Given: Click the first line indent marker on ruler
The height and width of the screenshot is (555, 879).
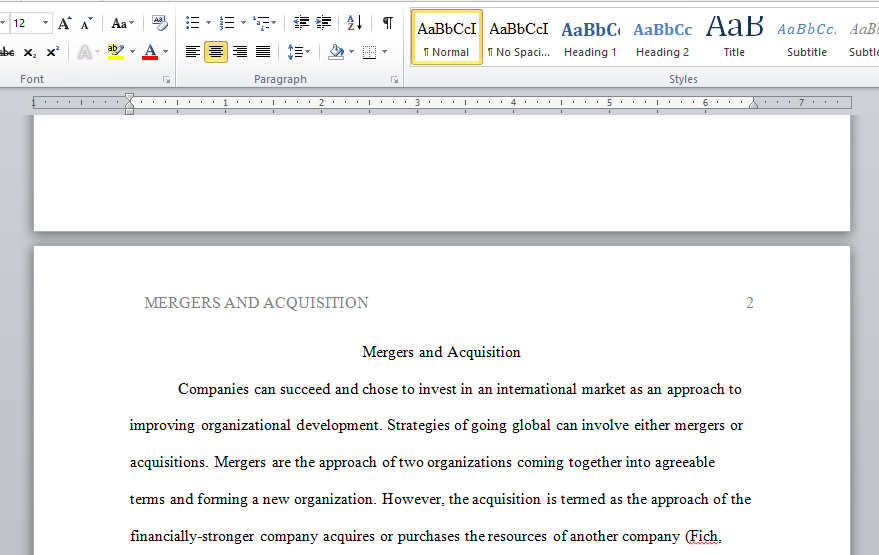Looking at the screenshot, I should (x=129, y=98).
